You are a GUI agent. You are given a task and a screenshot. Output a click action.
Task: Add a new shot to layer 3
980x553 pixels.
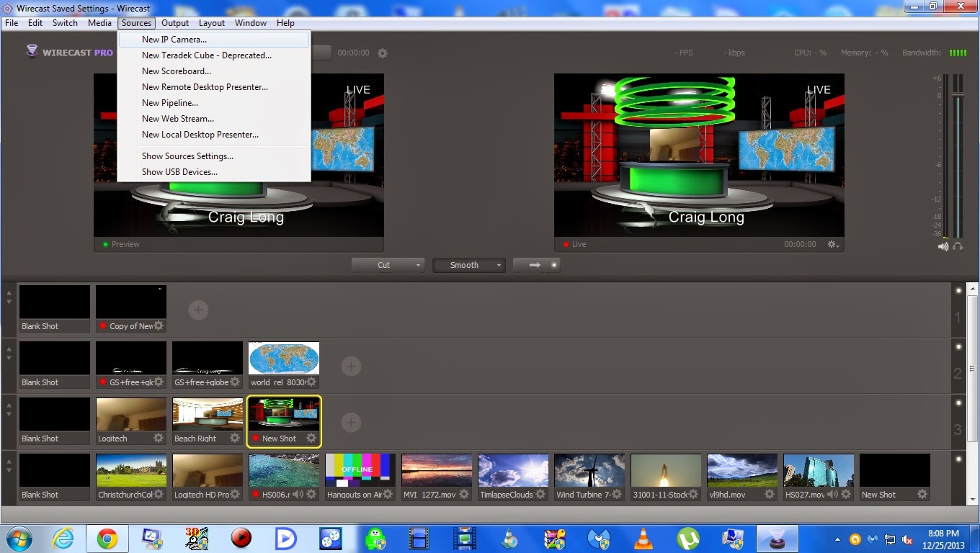click(351, 423)
